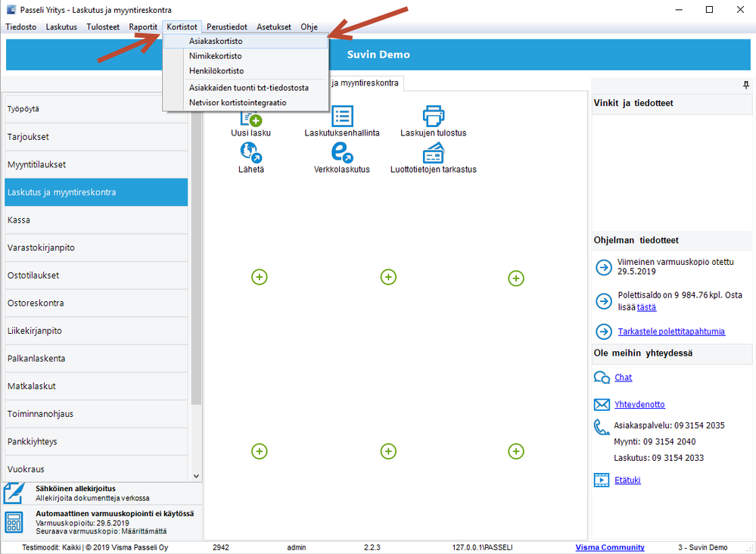
Task: Click Automaattinen varmuuskopiointi ei käytössä text
Action: point(115,513)
